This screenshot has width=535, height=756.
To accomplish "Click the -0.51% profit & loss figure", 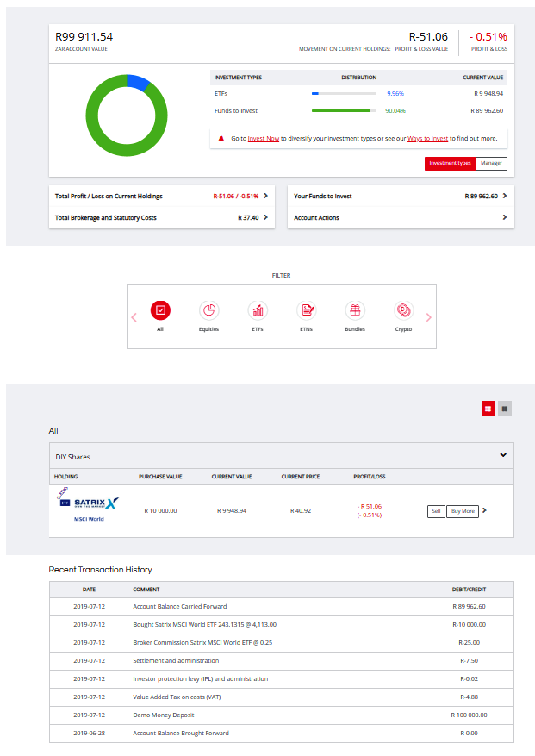I will pos(488,37).
